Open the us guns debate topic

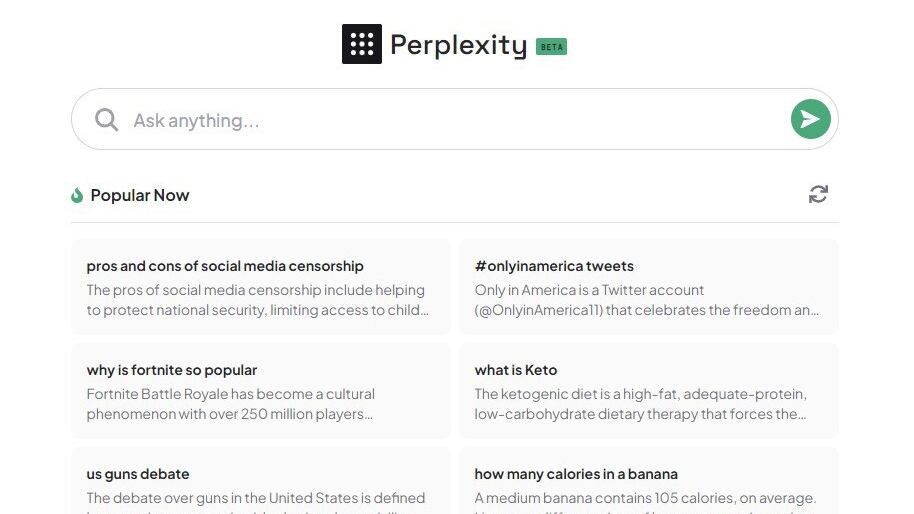(138, 474)
